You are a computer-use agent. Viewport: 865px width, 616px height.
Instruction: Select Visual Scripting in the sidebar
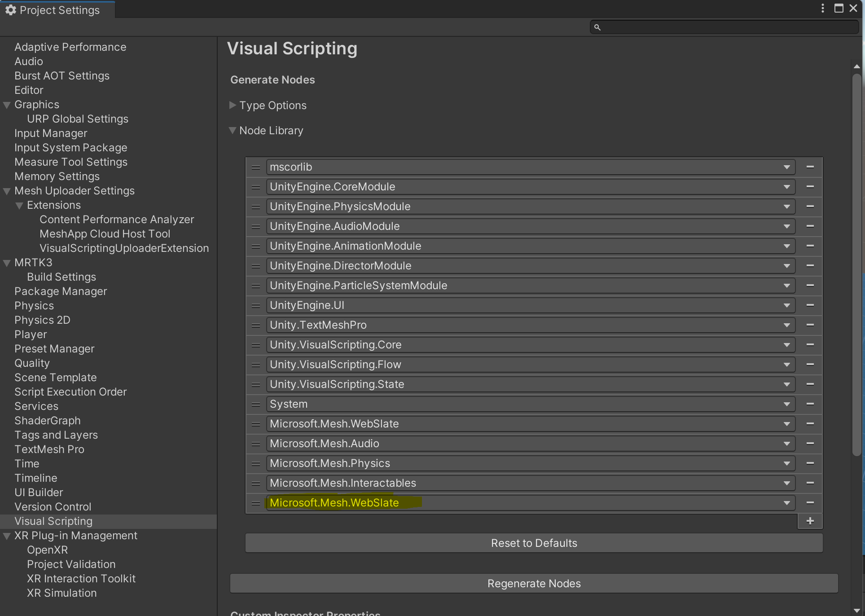[53, 521]
